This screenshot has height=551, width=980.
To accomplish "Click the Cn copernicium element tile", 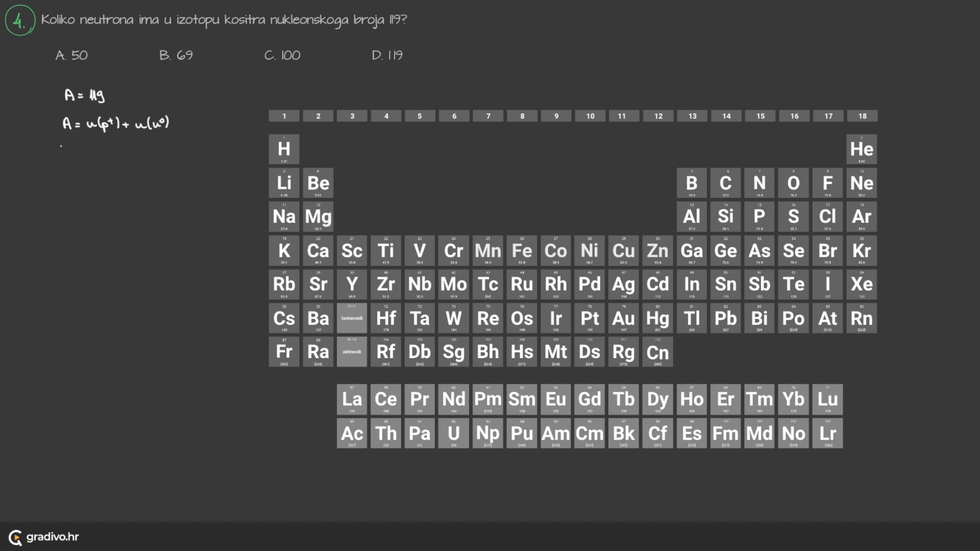I will point(657,352).
